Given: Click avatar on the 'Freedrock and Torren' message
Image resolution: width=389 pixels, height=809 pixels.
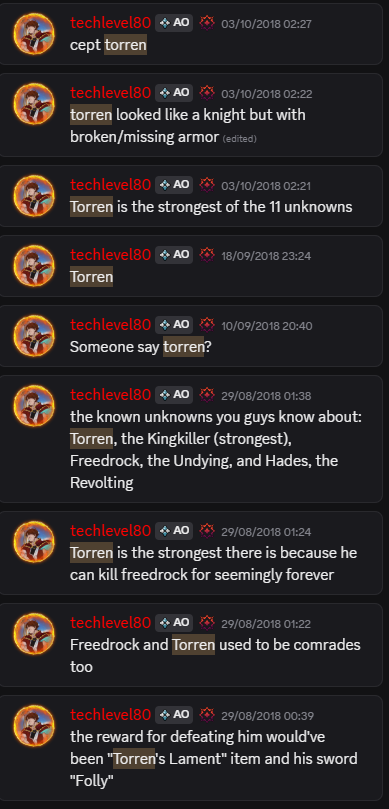Looking at the screenshot, I should [34, 634].
